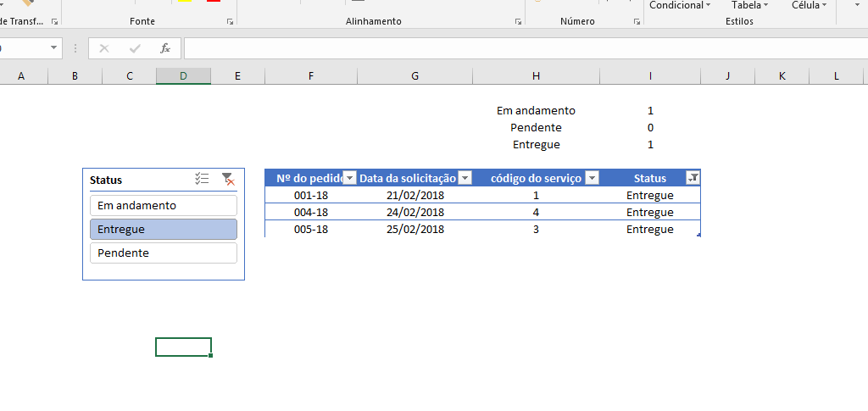This screenshot has width=868, height=411.
Task: Click date cell 21/02/2018
Action: [x=415, y=195]
